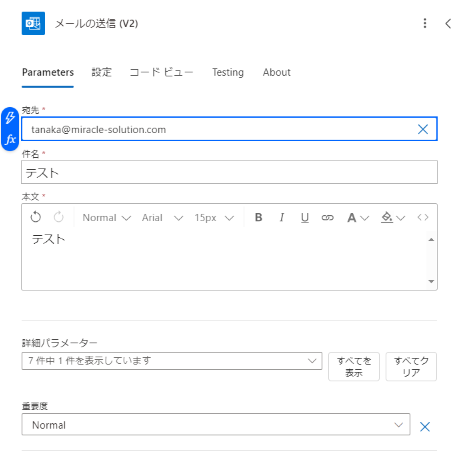Screen dimensions: 461x463
Task: Click the Outlook icon beside the action title
Action: point(33,23)
